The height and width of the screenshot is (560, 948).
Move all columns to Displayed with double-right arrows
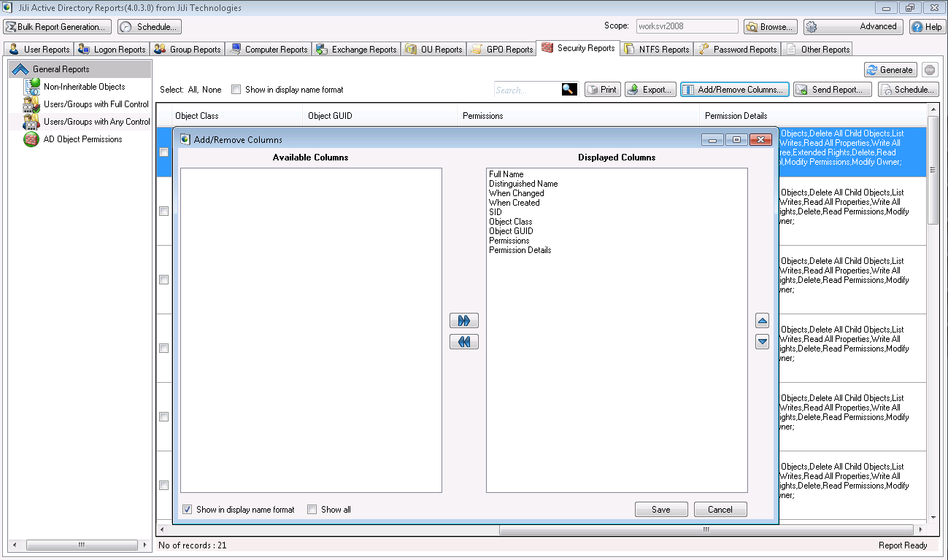(x=464, y=321)
